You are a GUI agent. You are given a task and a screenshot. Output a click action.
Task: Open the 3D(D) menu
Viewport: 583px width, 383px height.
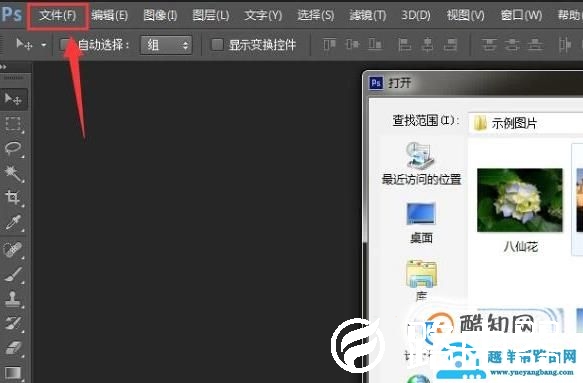tap(416, 16)
